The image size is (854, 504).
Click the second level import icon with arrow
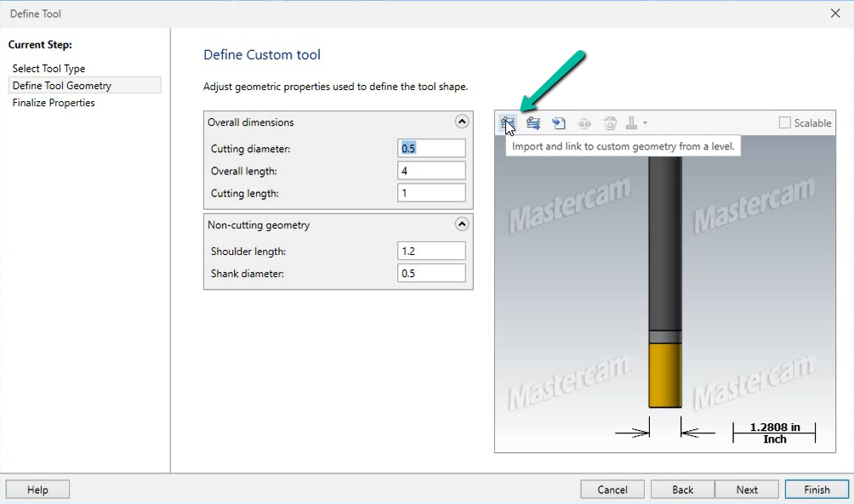point(533,123)
